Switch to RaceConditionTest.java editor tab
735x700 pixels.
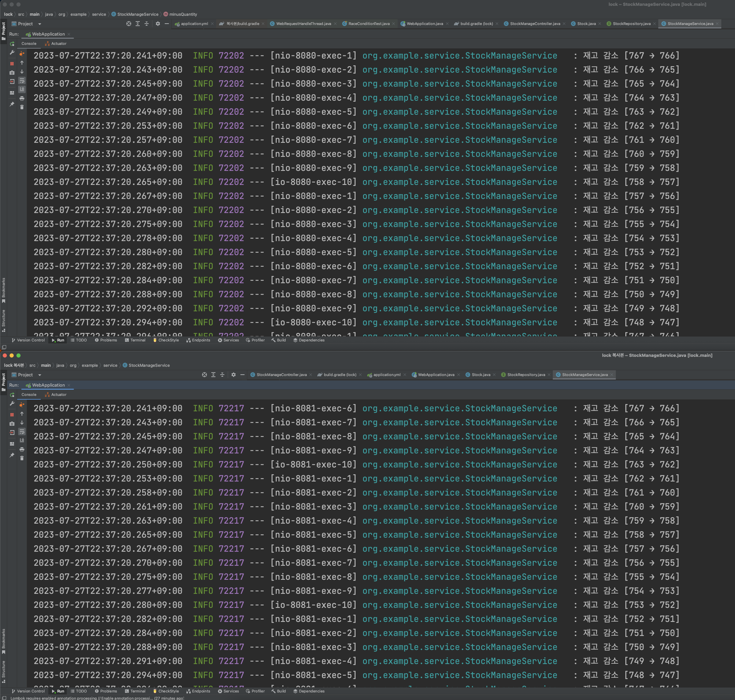(369, 24)
